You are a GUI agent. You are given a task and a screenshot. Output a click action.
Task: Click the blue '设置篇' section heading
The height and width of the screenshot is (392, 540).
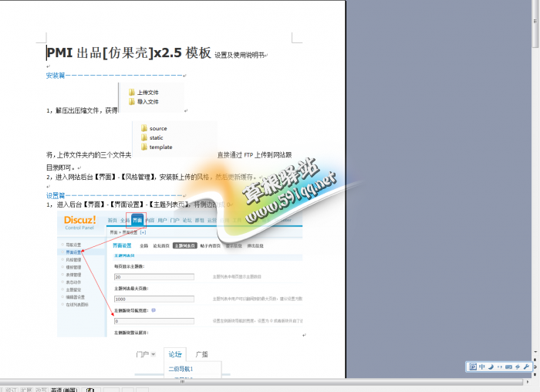tap(56, 196)
